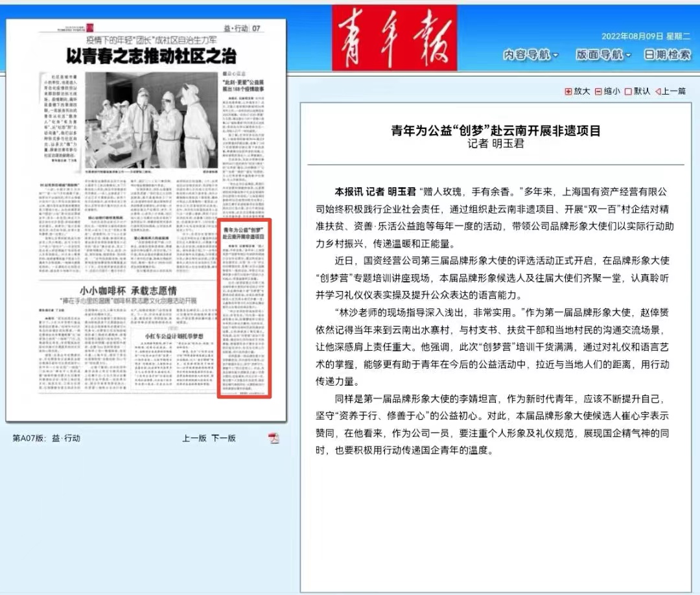Image resolution: width=700 pixels, height=595 pixels.
Task: Go to previous page 上一版
Action: [194, 438]
